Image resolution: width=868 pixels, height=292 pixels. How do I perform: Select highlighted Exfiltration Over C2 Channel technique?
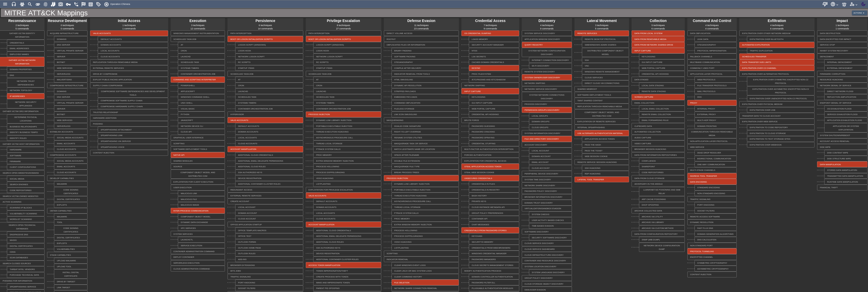(777, 68)
